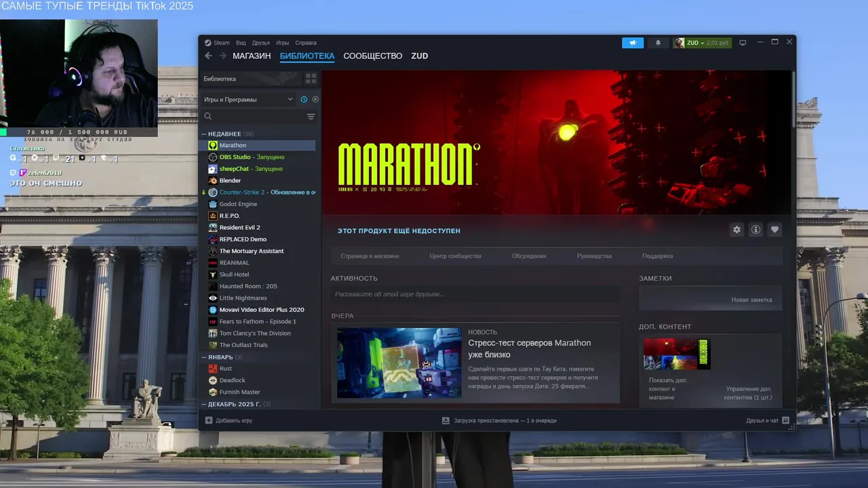Open game settings gear icon

[x=736, y=230]
